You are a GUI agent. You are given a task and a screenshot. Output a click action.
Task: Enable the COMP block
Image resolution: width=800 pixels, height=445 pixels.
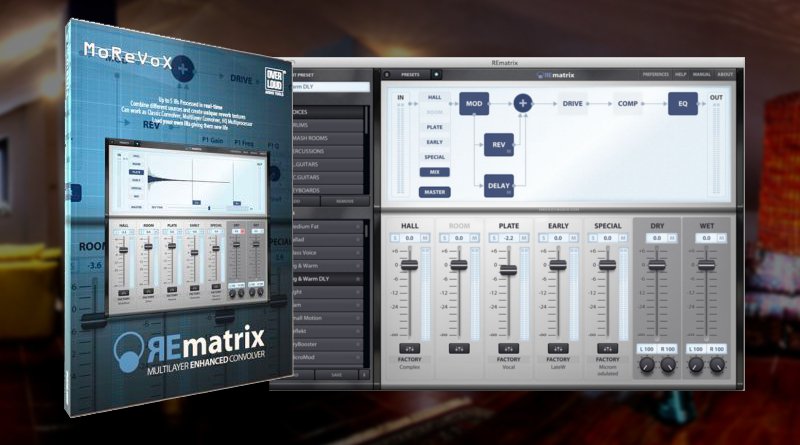628,104
